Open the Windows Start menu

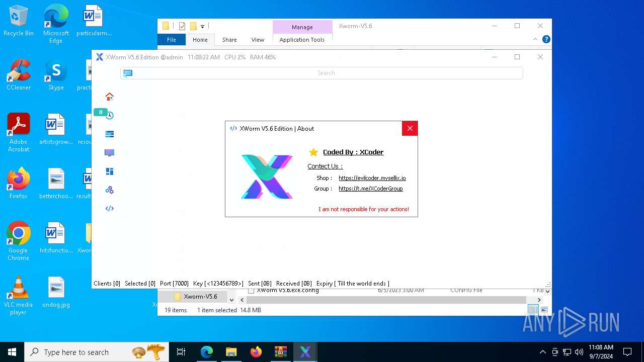pos(12,352)
